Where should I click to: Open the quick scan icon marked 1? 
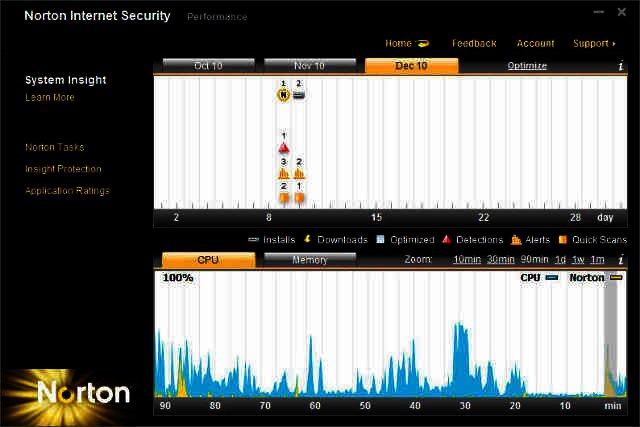299,198
